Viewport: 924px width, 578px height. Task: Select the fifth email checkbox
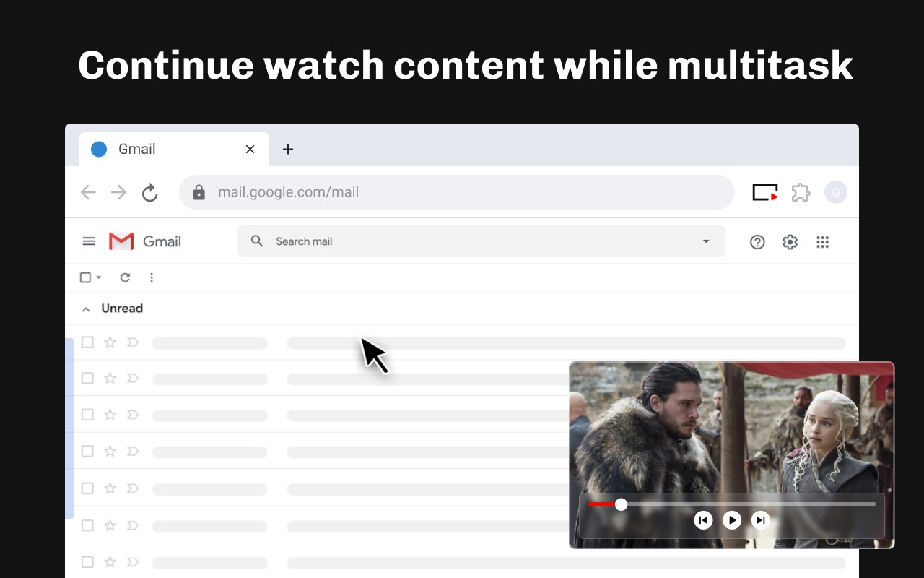pyautogui.click(x=87, y=488)
